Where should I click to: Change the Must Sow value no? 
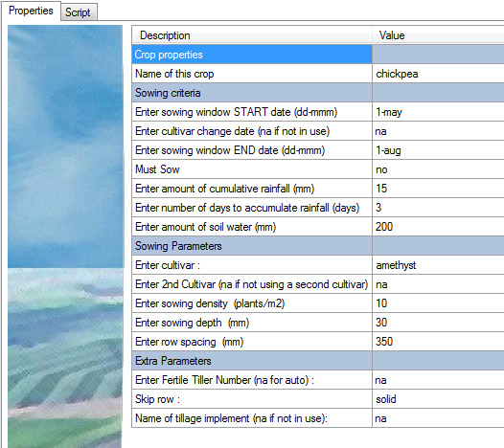(x=438, y=169)
